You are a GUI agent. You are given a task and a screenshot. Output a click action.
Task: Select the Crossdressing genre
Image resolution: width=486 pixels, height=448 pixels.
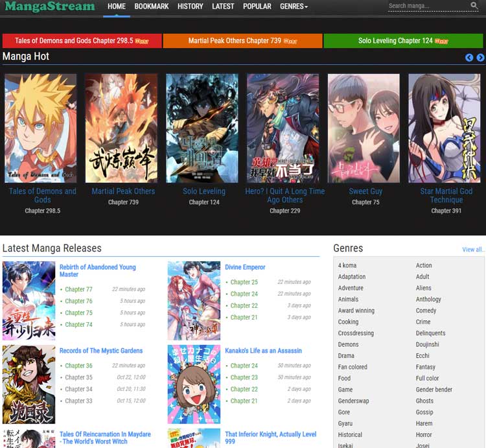click(x=356, y=333)
